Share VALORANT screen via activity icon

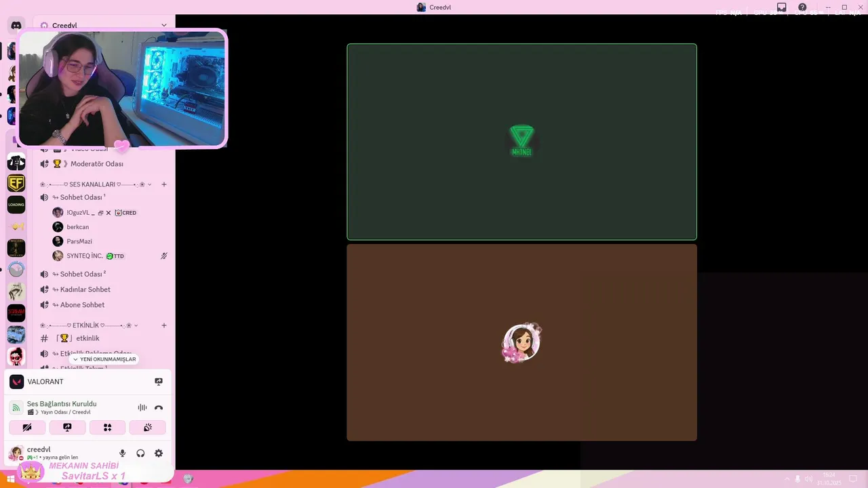click(159, 382)
